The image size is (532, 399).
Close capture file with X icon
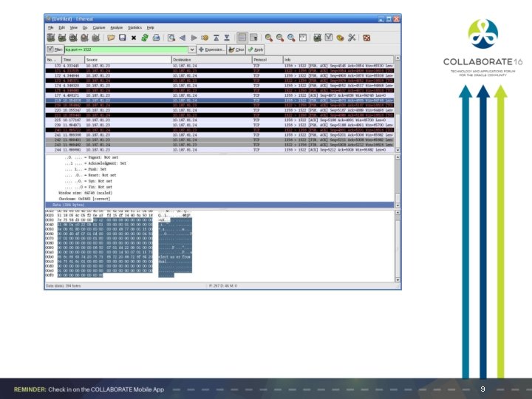click(x=134, y=38)
